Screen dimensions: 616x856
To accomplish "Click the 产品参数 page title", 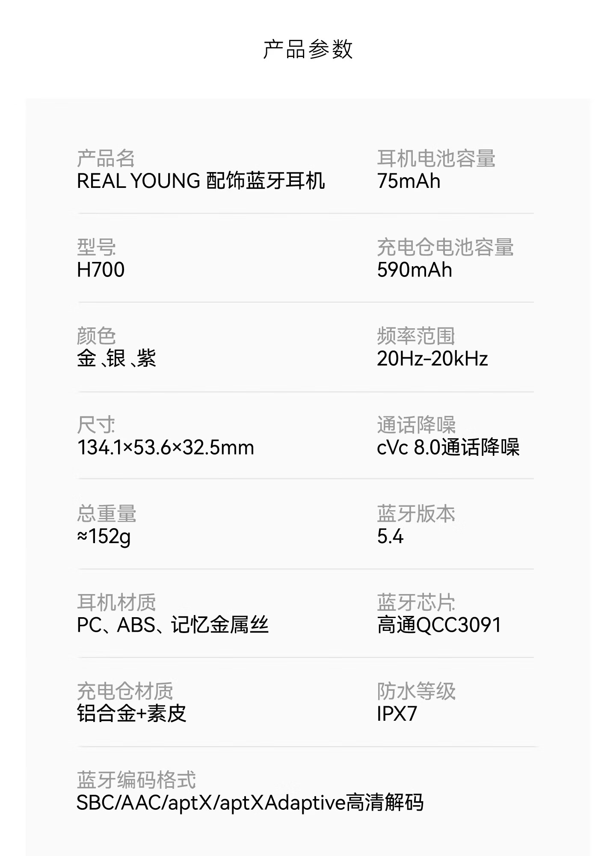I will [x=308, y=49].
